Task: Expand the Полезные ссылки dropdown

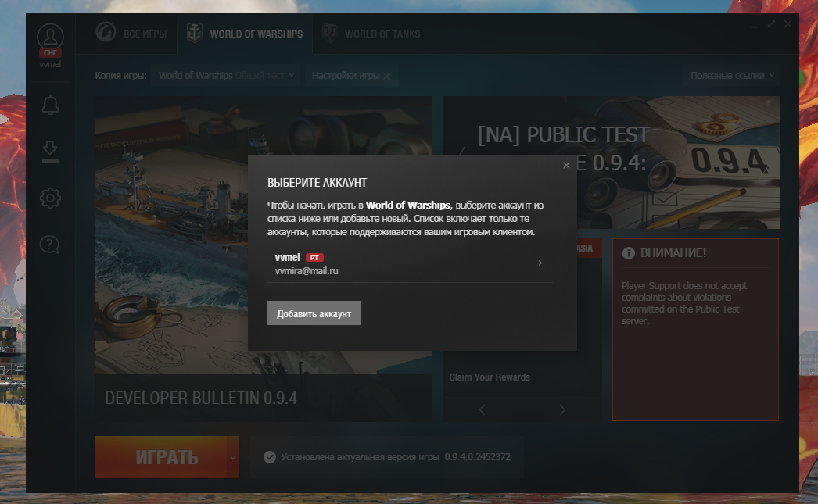Action: tap(732, 76)
